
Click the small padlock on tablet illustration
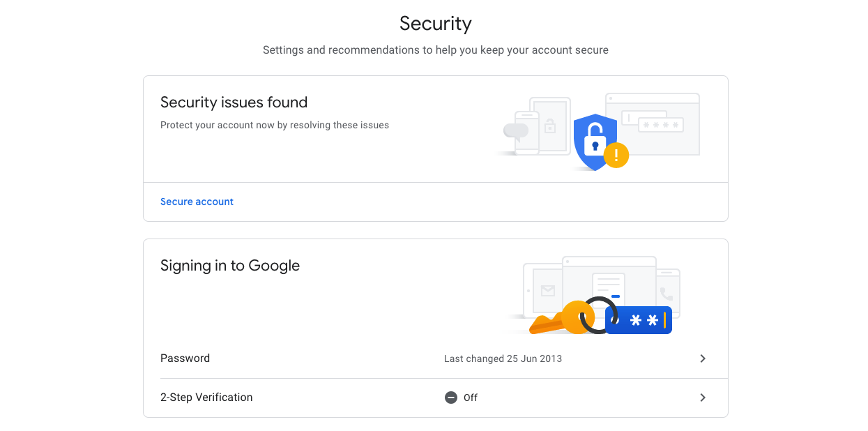coord(550,126)
